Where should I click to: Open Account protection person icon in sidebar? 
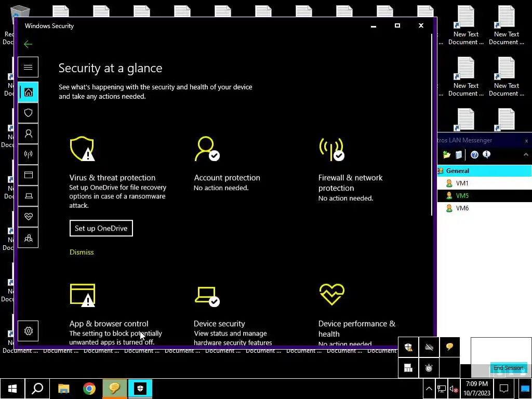coord(28,134)
